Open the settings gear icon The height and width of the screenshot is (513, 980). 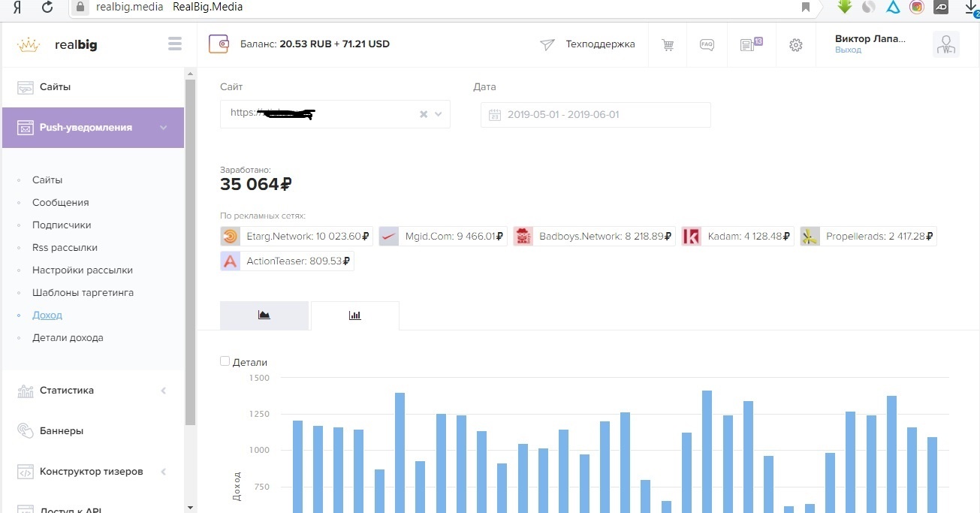796,45
